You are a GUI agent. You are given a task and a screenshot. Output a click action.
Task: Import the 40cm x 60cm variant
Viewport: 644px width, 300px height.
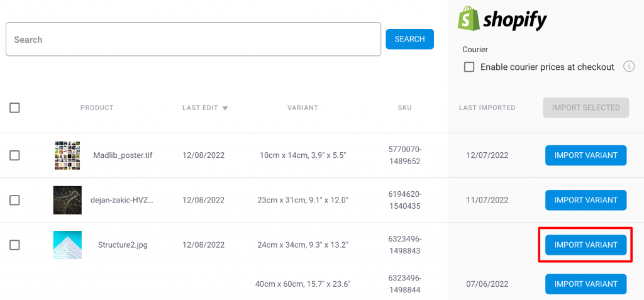[586, 284]
